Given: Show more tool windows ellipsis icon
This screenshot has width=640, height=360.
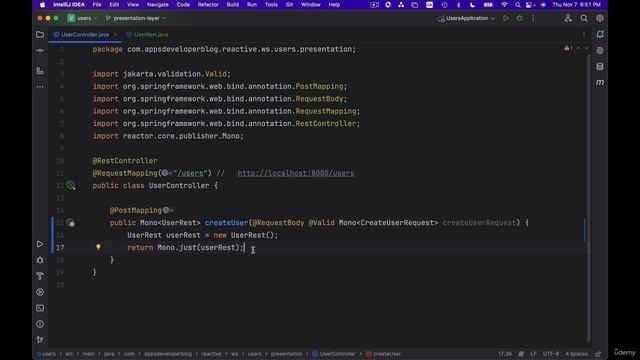Looking at the screenshot, I should 40,87.
